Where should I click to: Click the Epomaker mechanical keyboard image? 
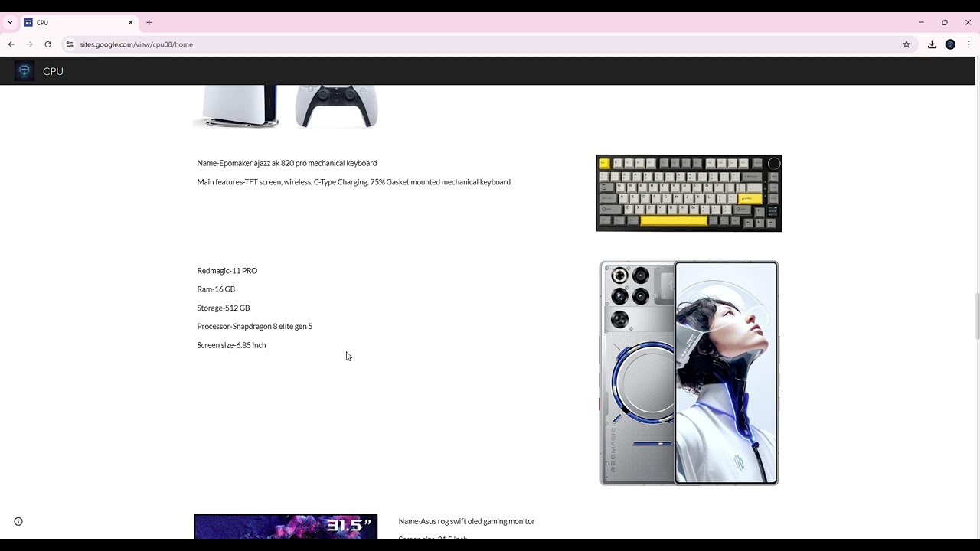689,193
